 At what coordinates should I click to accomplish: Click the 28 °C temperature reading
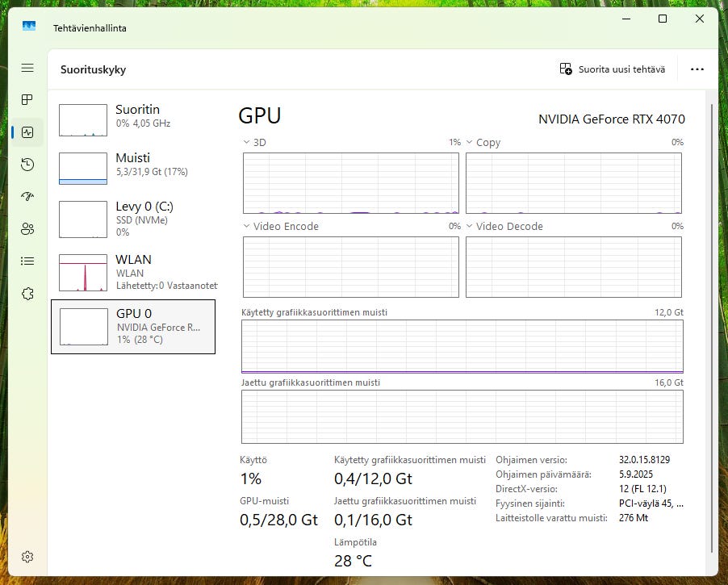(x=353, y=561)
